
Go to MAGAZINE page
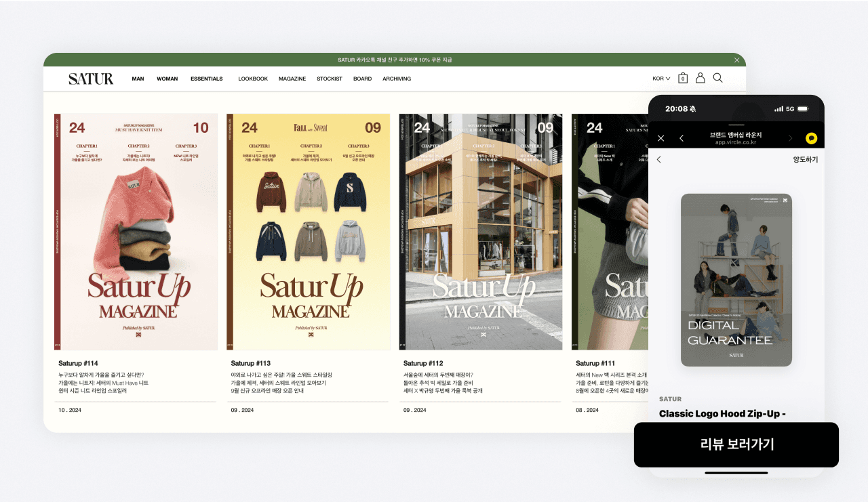[x=292, y=79]
